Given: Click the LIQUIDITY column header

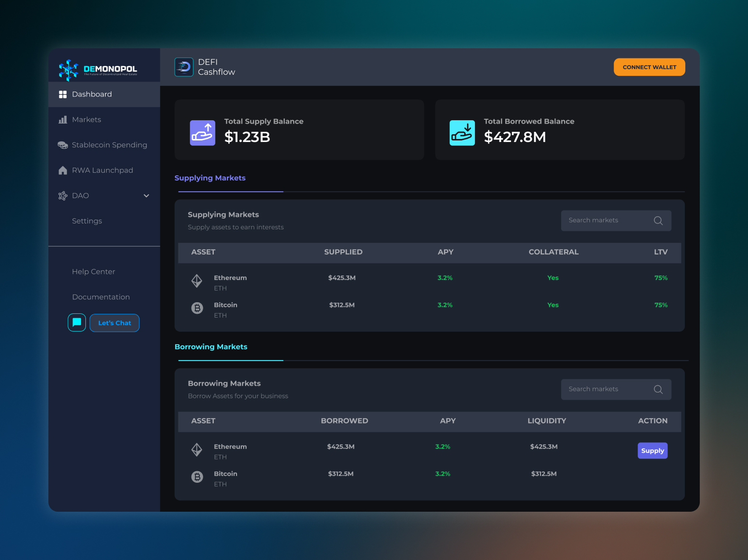Looking at the screenshot, I should click(547, 421).
